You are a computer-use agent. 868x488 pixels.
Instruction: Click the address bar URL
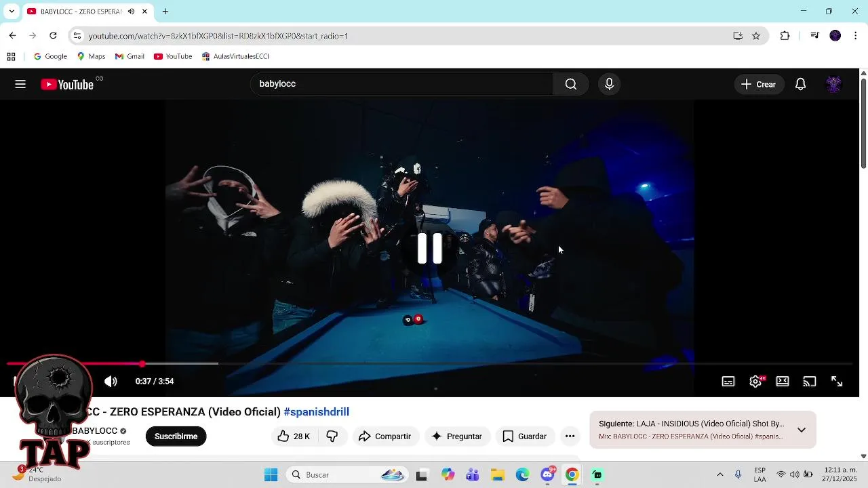(x=218, y=36)
